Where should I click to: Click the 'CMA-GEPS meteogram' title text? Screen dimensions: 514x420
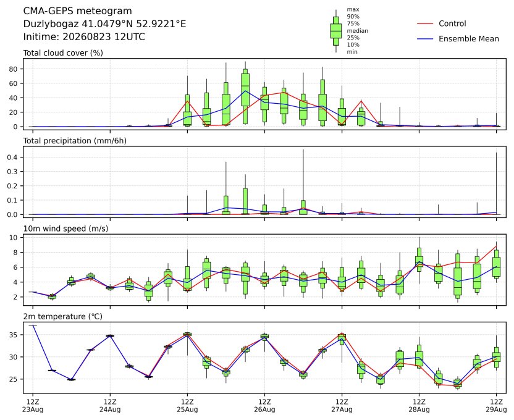77,11
